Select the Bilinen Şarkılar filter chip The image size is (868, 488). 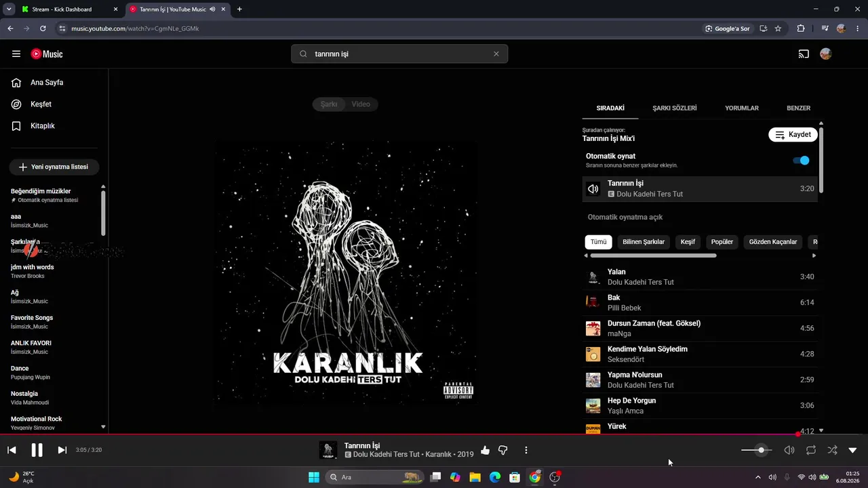644,242
